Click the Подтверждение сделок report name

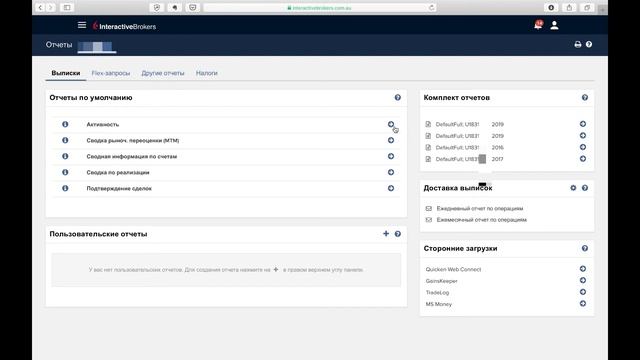pyautogui.click(x=119, y=189)
